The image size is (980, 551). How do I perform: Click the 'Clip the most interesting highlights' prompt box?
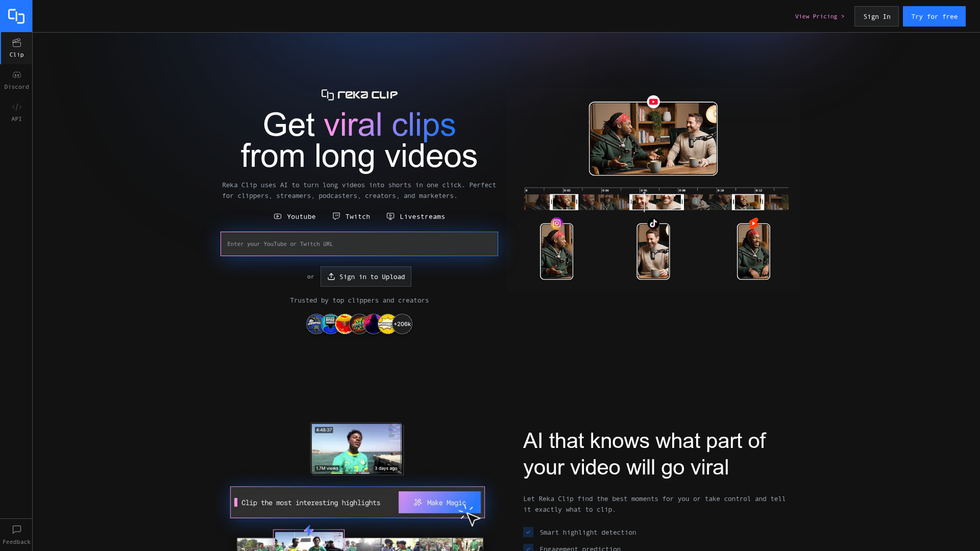[357, 503]
